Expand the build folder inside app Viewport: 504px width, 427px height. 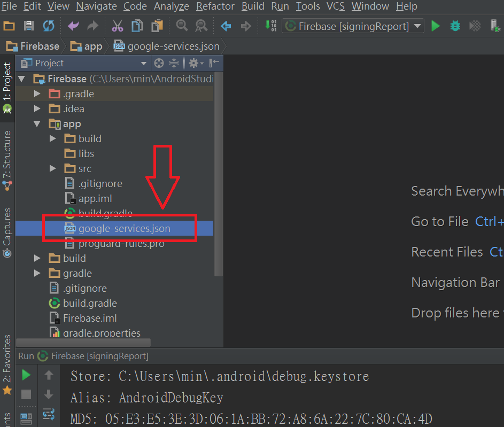click(53, 138)
